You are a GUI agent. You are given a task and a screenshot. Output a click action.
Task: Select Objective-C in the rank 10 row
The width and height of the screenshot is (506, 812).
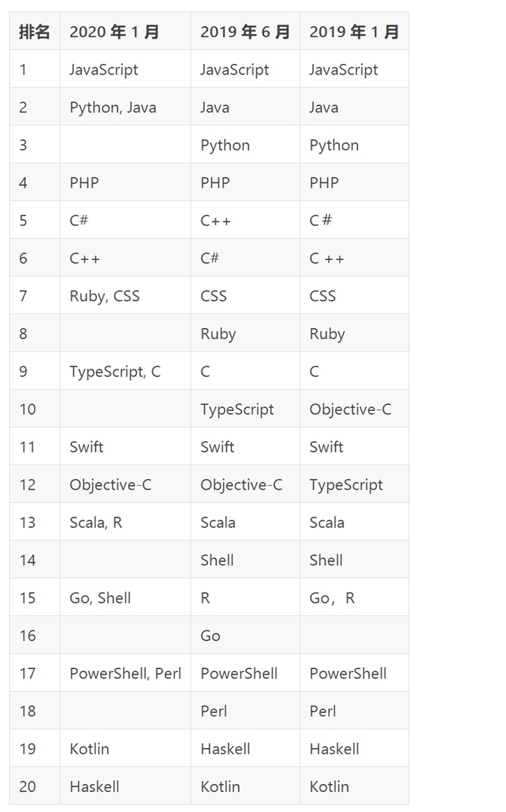[x=354, y=409]
